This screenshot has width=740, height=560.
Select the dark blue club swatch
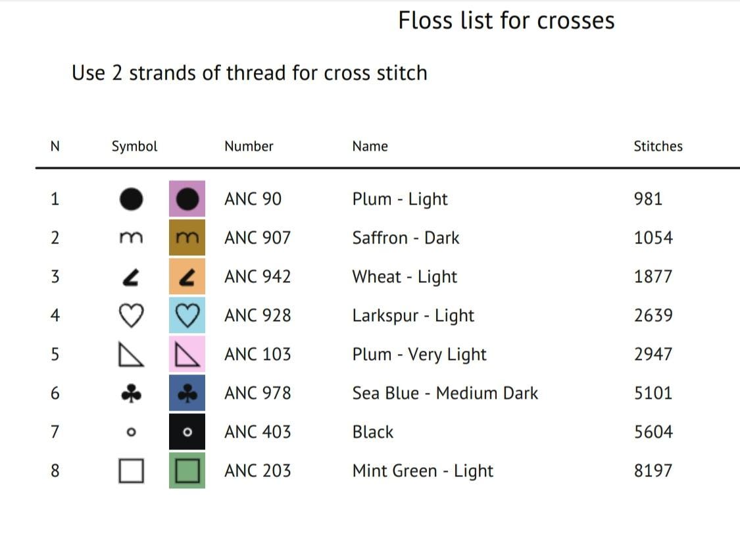(x=187, y=393)
